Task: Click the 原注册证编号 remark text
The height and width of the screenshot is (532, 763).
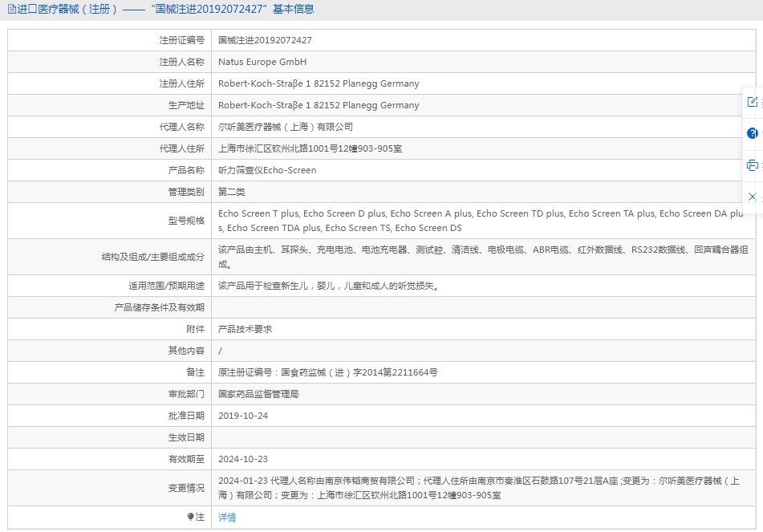Action: (x=328, y=372)
